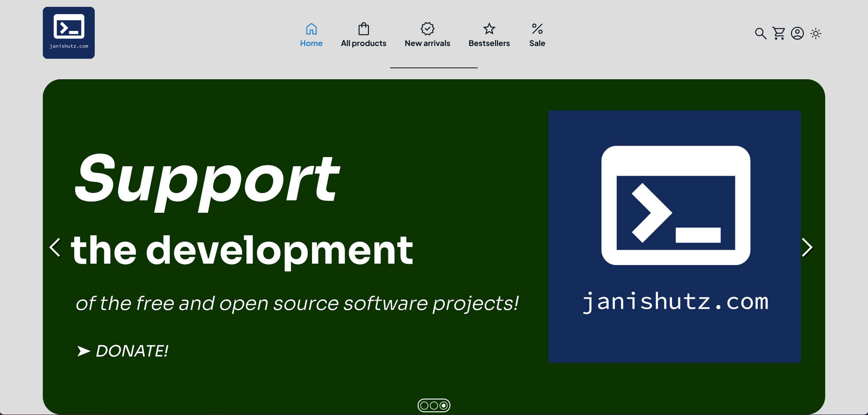Click the house icon above Home

click(x=311, y=29)
